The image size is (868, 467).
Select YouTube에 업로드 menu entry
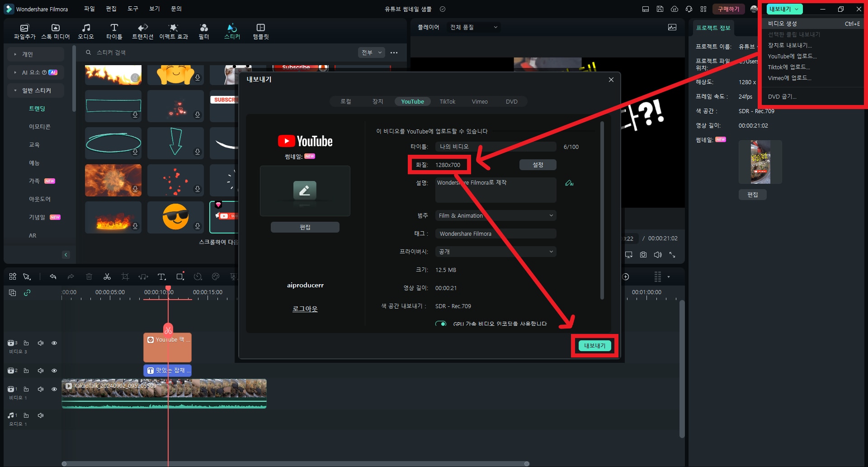pyautogui.click(x=814, y=56)
